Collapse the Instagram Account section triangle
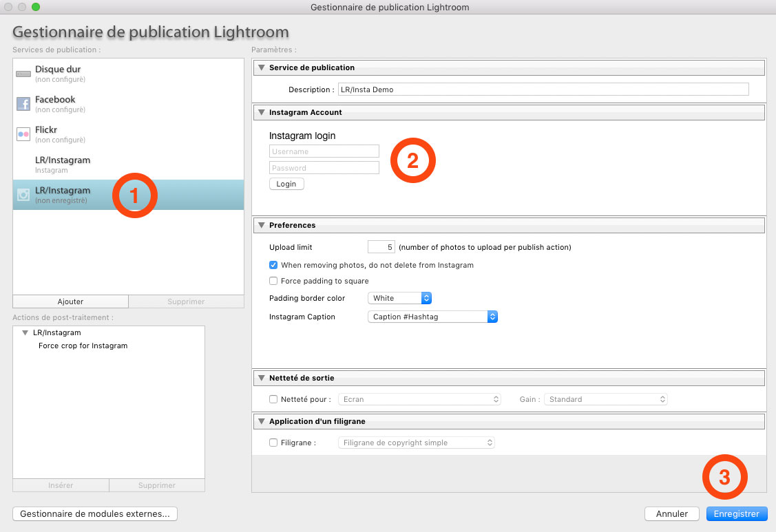776x532 pixels. pos(262,113)
